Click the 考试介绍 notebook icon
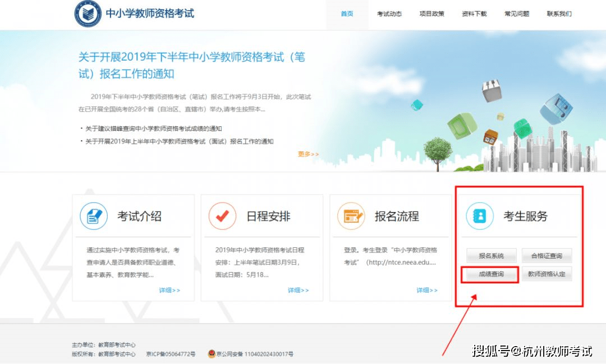The image size is (606, 364). pos(94,216)
